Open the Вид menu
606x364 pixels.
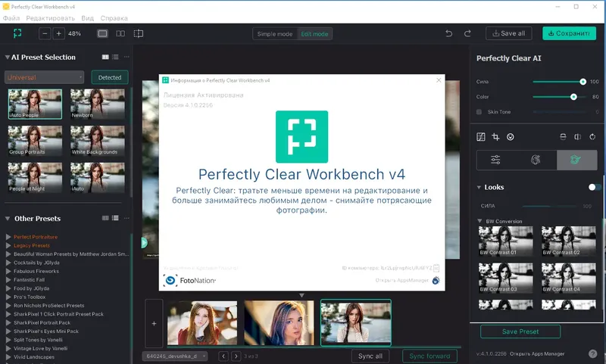(x=87, y=18)
